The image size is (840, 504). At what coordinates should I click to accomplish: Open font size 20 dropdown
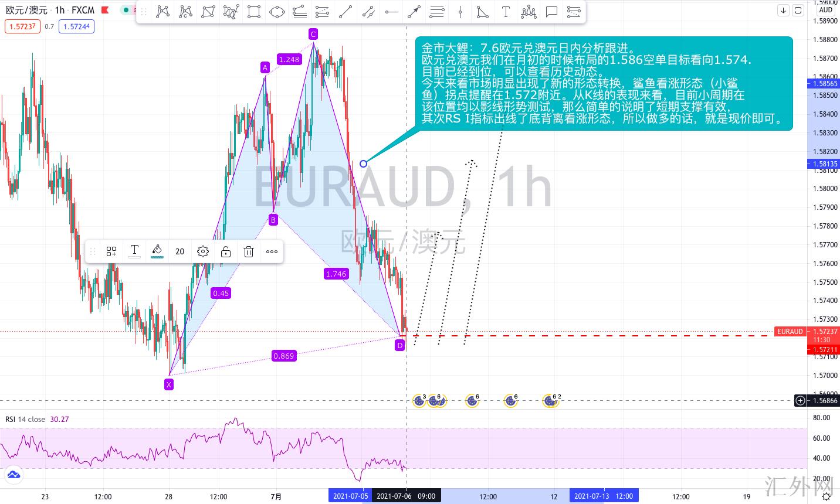click(x=179, y=251)
